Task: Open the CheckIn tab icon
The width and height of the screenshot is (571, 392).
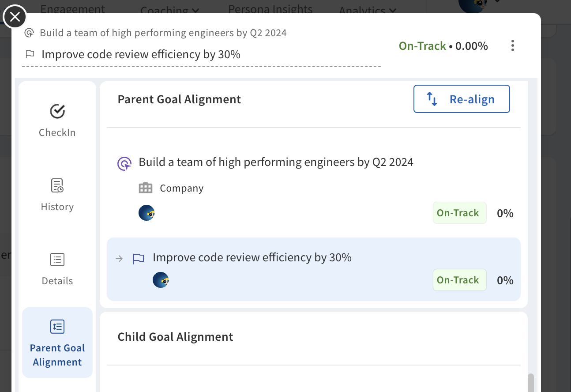Action: point(57,112)
